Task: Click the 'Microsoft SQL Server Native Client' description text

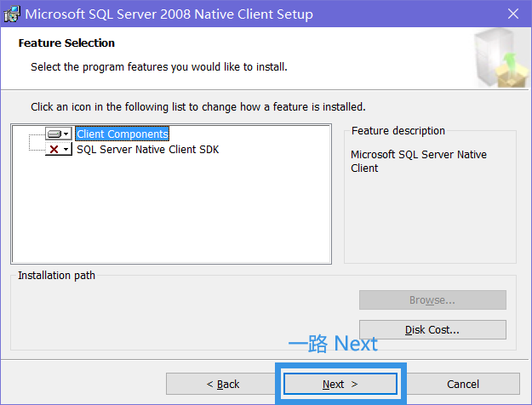Action: coord(418,161)
